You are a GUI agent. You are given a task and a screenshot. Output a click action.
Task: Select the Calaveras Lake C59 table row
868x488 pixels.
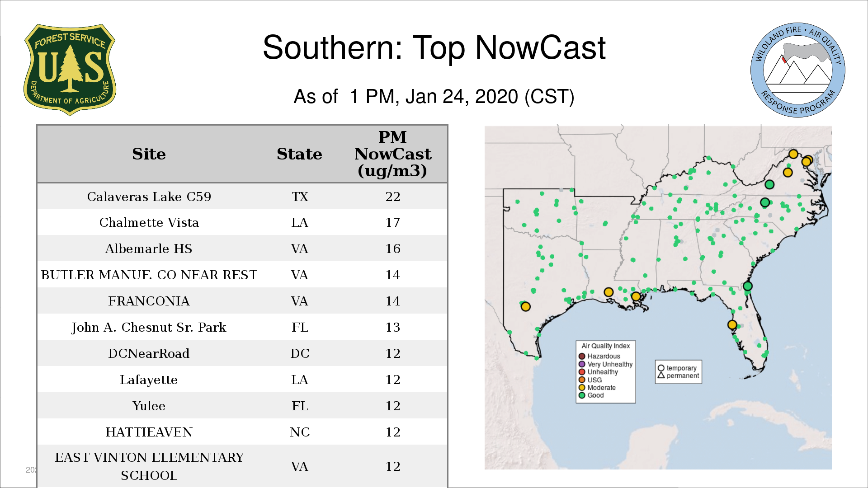coord(242,197)
